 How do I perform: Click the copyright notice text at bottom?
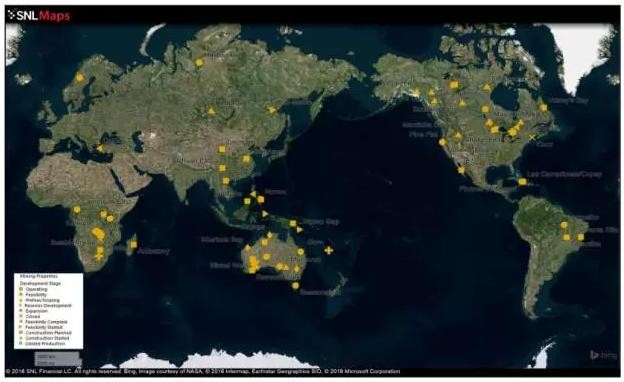coord(203,372)
